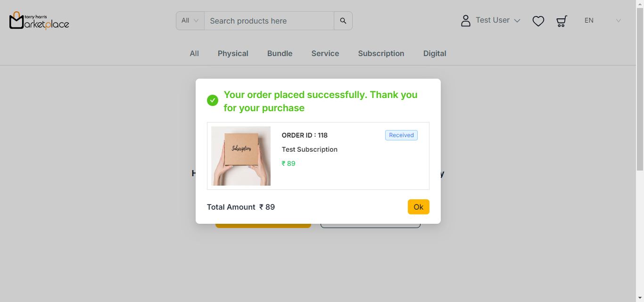
Task: Click the Test Subscription product name
Action: click(x=309, y=149)
